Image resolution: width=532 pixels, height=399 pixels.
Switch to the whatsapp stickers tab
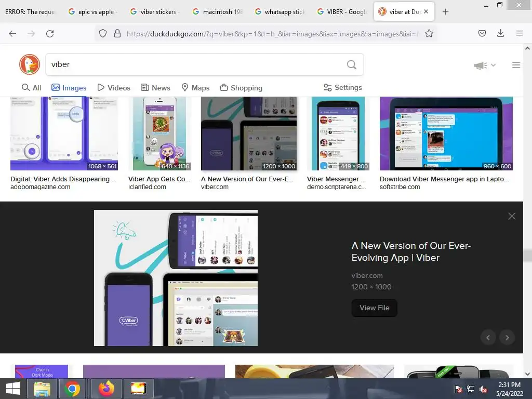click(x=280, y=12)
